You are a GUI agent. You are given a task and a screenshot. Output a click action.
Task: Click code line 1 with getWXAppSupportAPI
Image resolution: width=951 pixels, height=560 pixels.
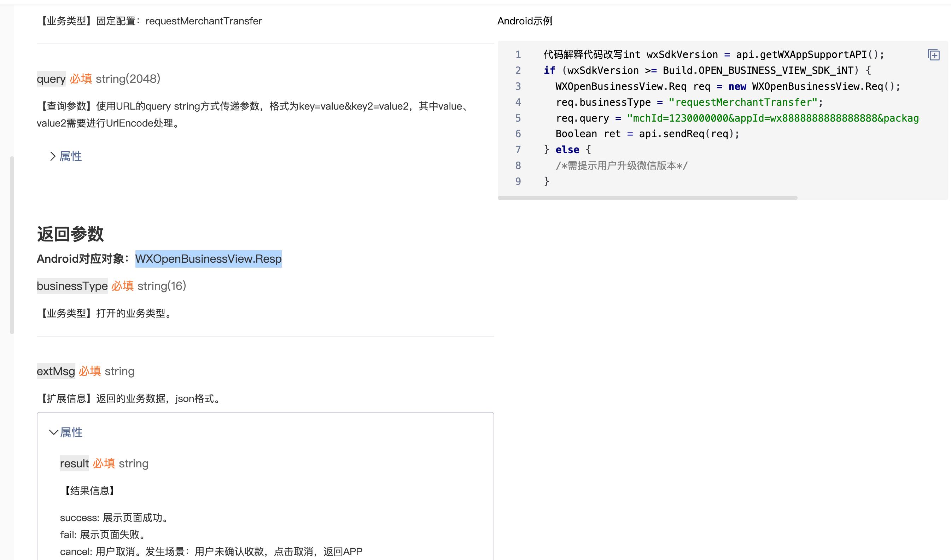(x=714, y=55)
